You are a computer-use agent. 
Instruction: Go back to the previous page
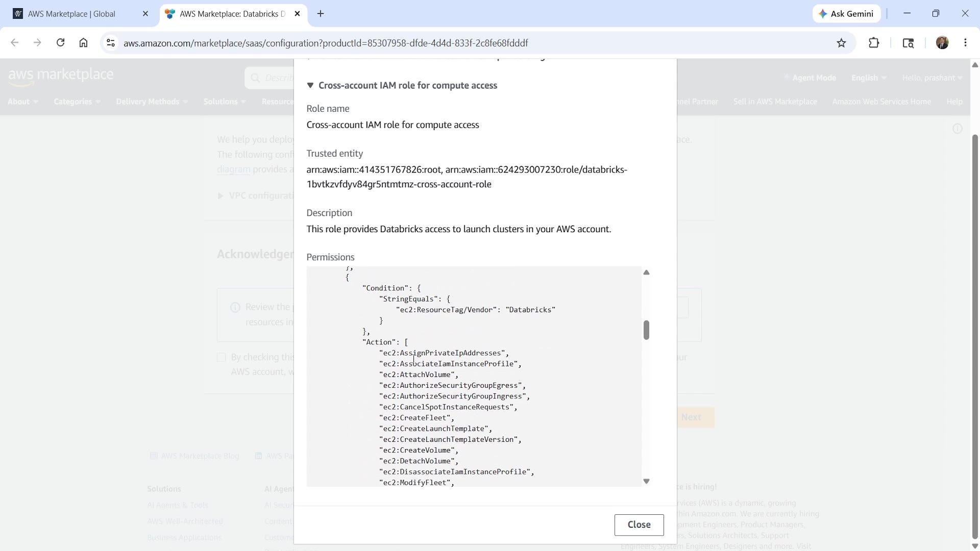[x=14, y=43]
